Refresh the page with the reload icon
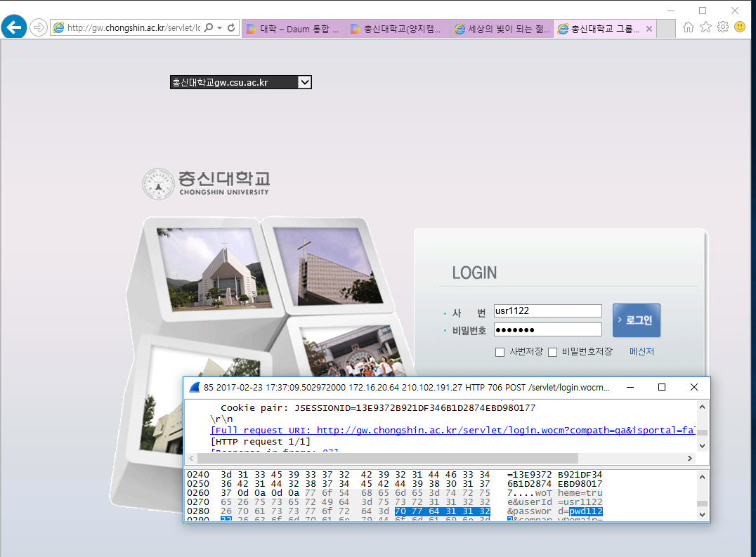This screenshot has height=557, width=756. (x=231, y=27)
